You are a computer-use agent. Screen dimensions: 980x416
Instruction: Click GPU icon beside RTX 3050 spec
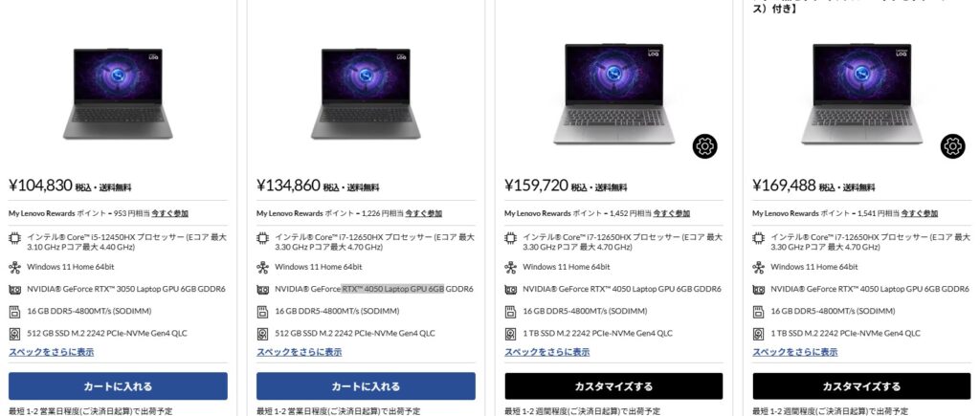tap(15, 289)
